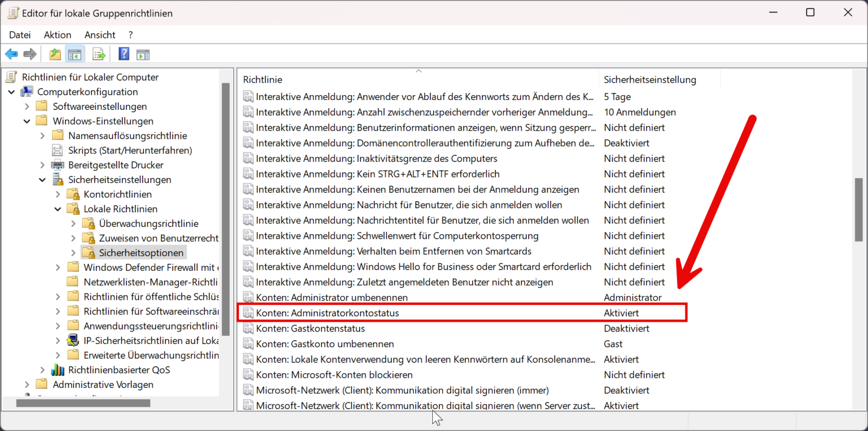Expand the Windows Defender Firewall node

[x=57, y=267]
